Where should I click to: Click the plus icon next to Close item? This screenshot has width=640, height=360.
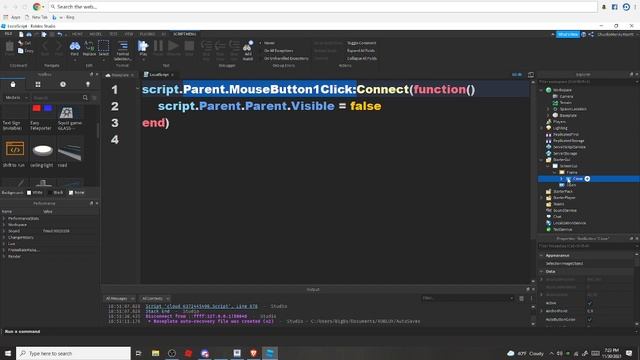(587, 179)
